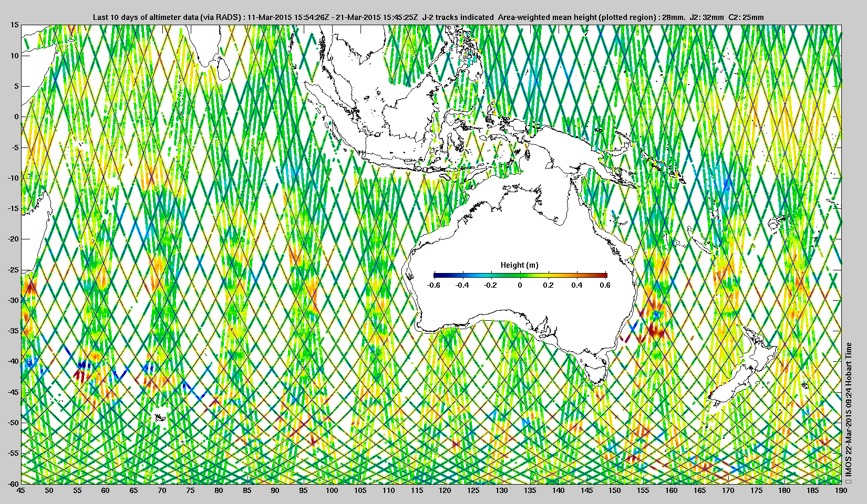
Task: Click latitude tick label '-50' on left axis
Action: [x=13, y=423]
